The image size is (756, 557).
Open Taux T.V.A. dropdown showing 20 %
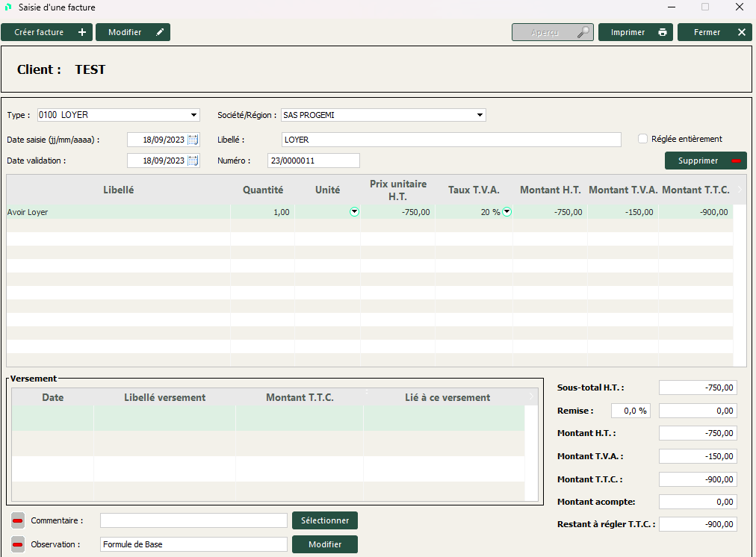point(506,212)
